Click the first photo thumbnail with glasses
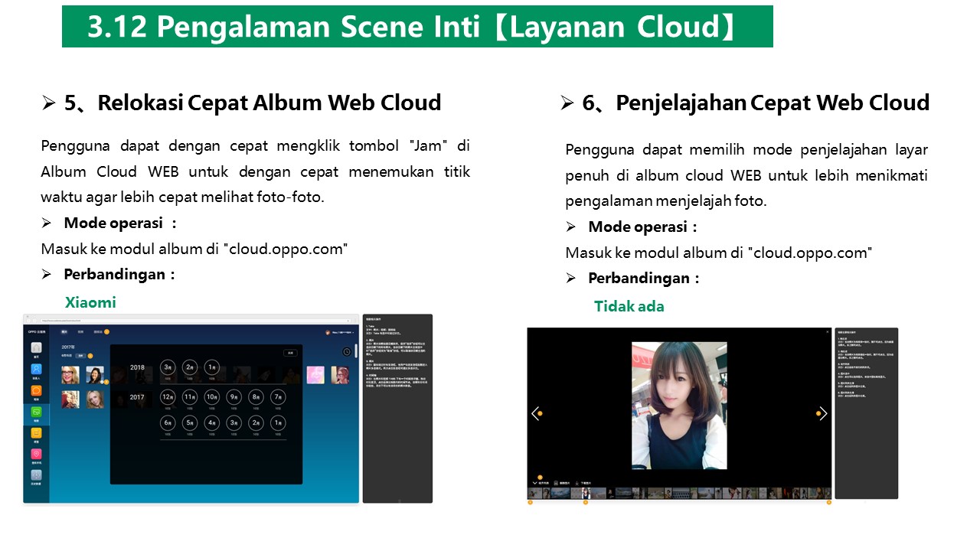This screenshot has height=551, width=980. [x=70, y=374]
